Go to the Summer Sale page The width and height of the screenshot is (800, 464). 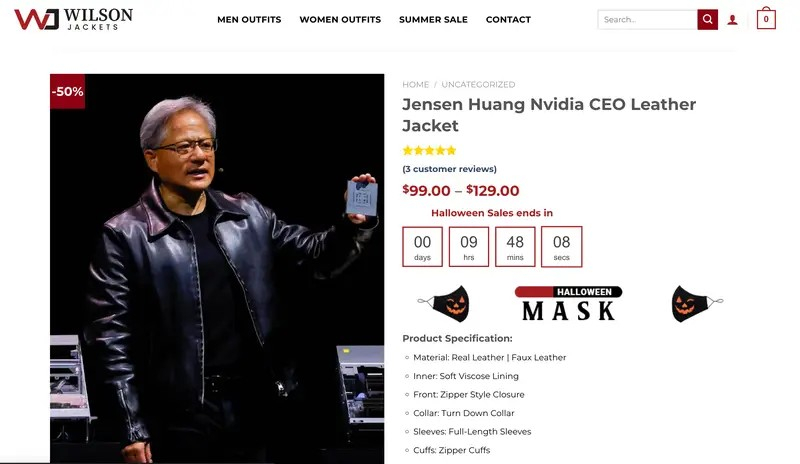point(433,20)
